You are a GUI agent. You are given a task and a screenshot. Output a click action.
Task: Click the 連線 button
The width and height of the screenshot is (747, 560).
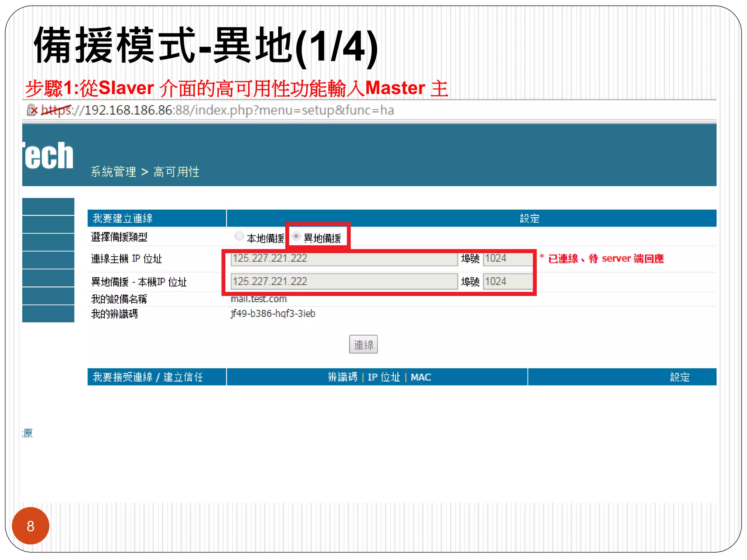point(363,345)
